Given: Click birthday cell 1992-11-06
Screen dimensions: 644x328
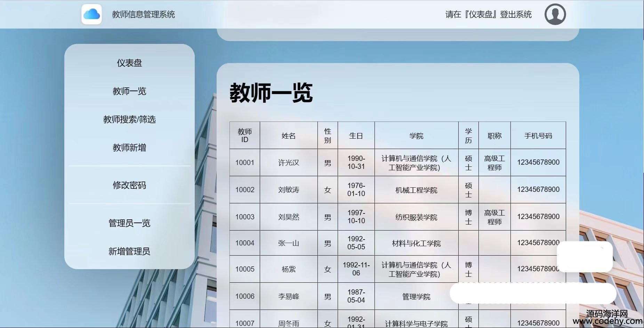Looking at the screenshot, I should [356, 269].
